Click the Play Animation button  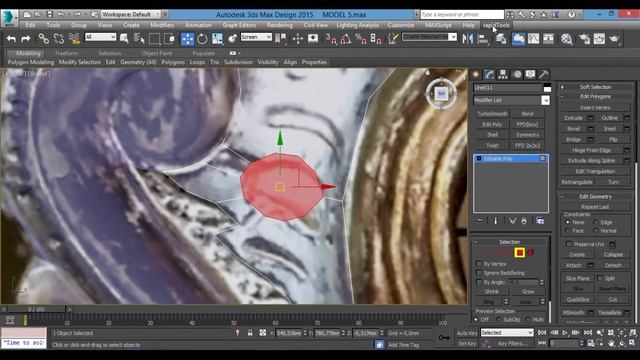(x=564, y=333)
